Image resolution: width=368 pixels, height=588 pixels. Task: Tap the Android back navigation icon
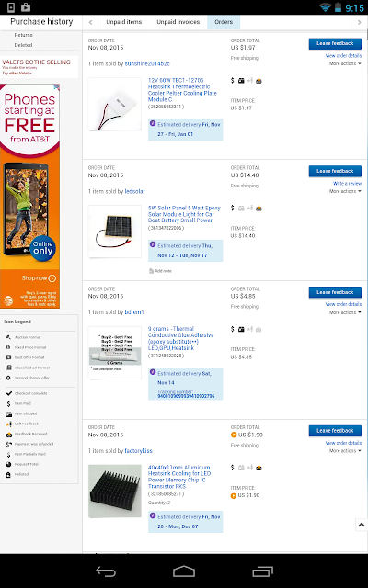106,571
